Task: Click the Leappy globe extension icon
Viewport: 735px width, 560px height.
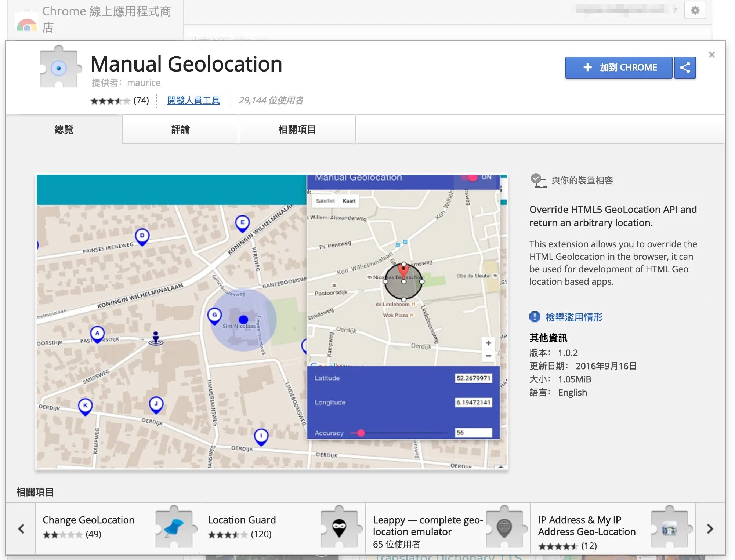Action: [504, 528]
